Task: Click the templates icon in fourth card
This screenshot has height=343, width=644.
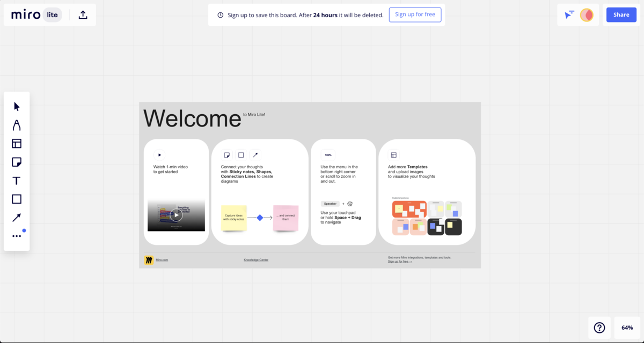Action: [394, 155]
